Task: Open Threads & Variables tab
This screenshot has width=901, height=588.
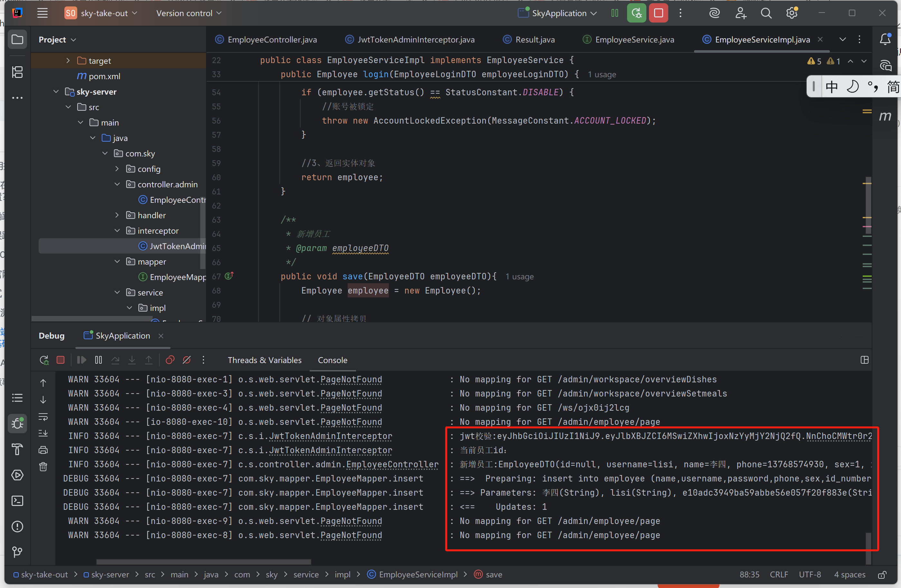Action: pyautogui.click(x=264, y=360)
